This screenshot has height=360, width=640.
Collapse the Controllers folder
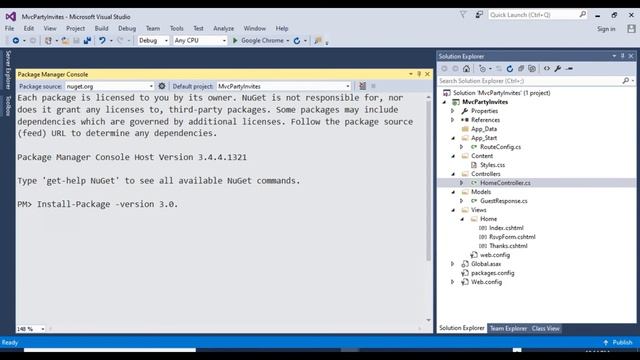tap(453, 174)
